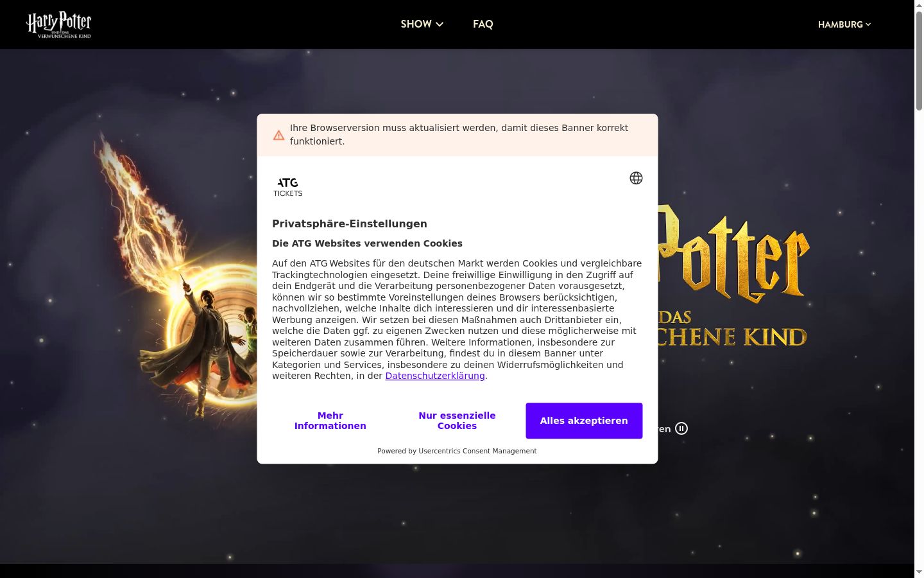The height and width of the screenshot is (578, 924).
Task: Click the golden Potter title artwork
Action: pyautogui.click(x=733, y=256)
